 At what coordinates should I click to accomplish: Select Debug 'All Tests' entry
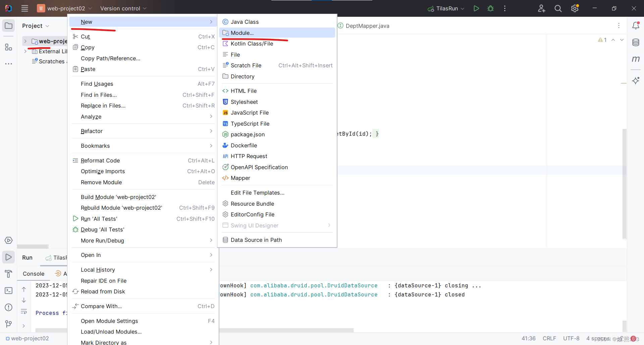[x=143, y=229]
